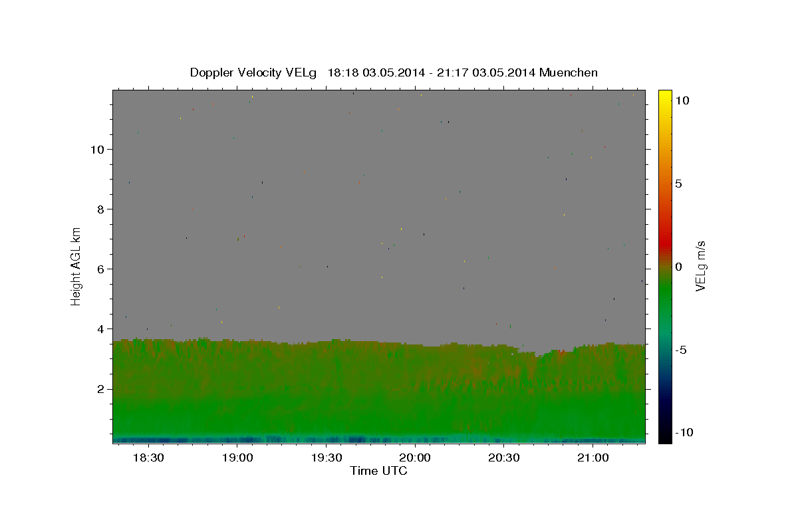Click the colorbar value 0 label
This screenshot has height=532, width=798.
[x=678, y=267]
